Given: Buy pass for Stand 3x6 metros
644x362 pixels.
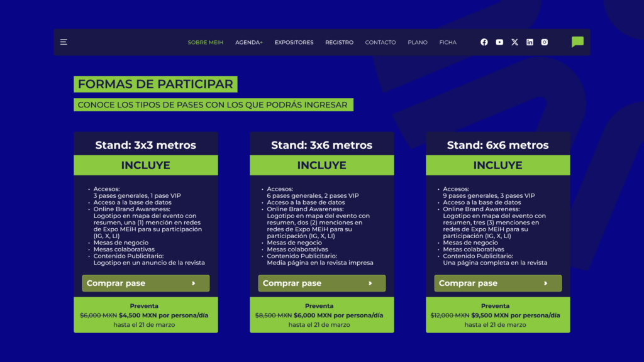Looking at the screenshot, I should tap(321, 283).
